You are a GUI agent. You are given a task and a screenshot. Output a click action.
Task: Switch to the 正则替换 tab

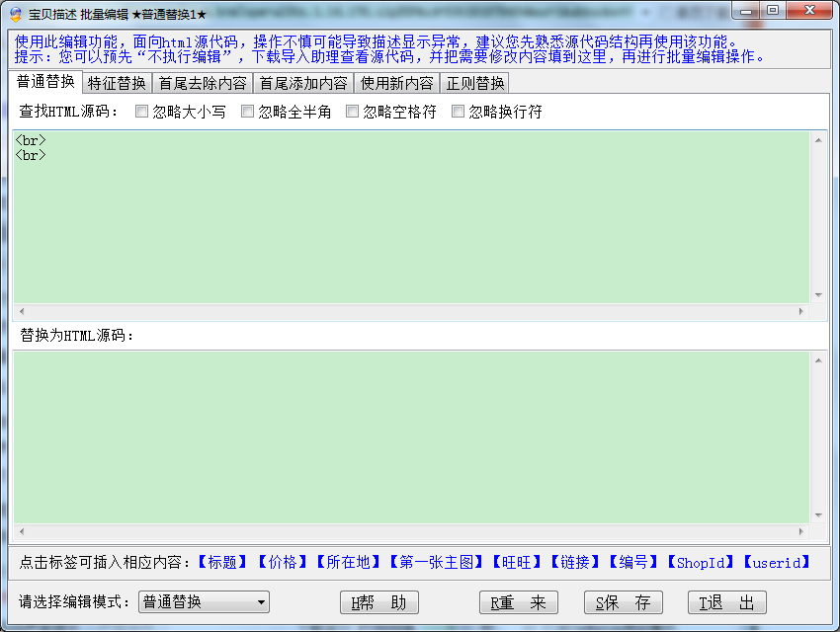474,83
